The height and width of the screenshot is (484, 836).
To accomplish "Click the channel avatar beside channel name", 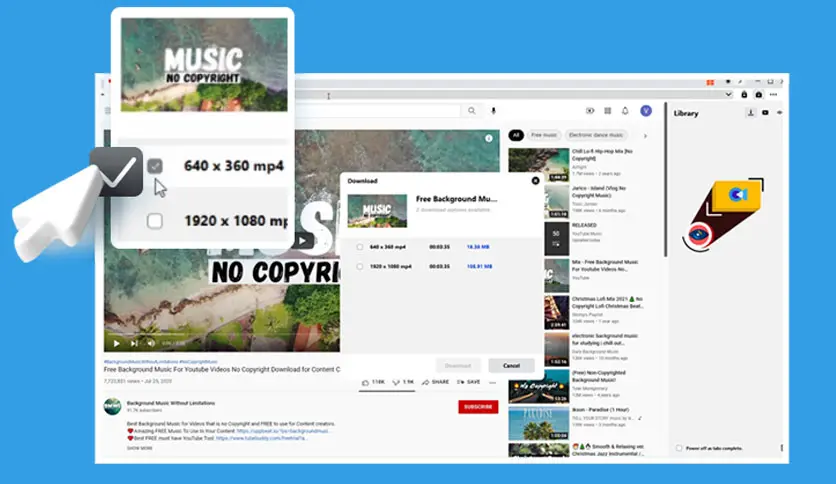I will pyautogui.click(x=112, y=406).
